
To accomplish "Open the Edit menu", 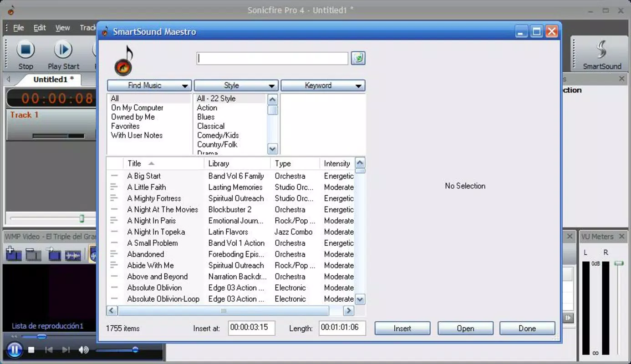I will pos(40,28).
